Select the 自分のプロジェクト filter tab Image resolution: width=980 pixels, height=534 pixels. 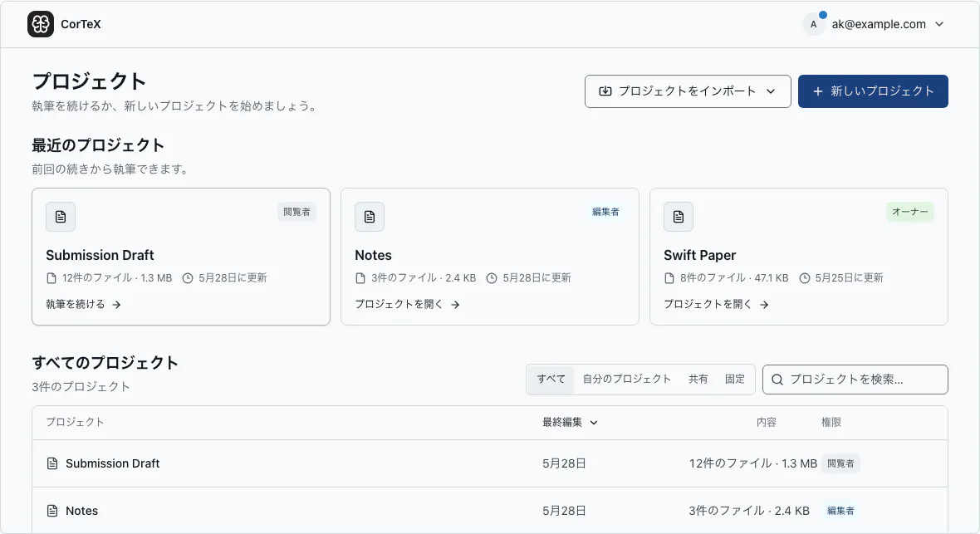(626, 379)
